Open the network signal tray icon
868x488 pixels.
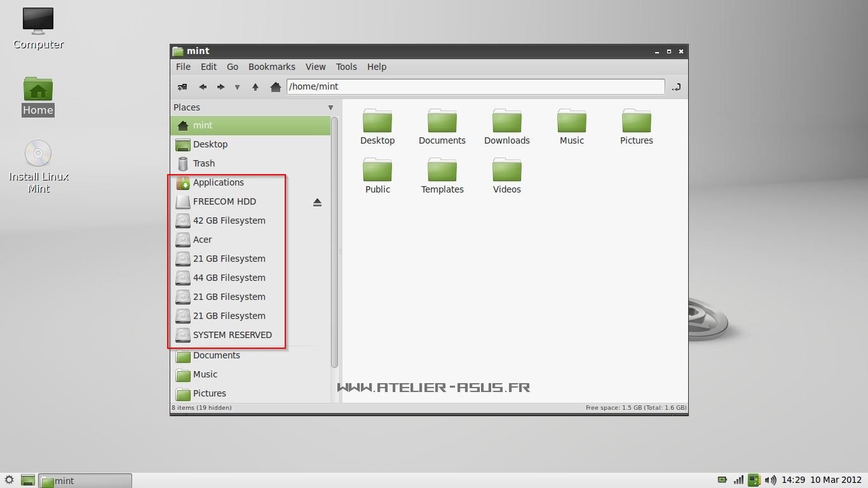(x=738, y=480)
